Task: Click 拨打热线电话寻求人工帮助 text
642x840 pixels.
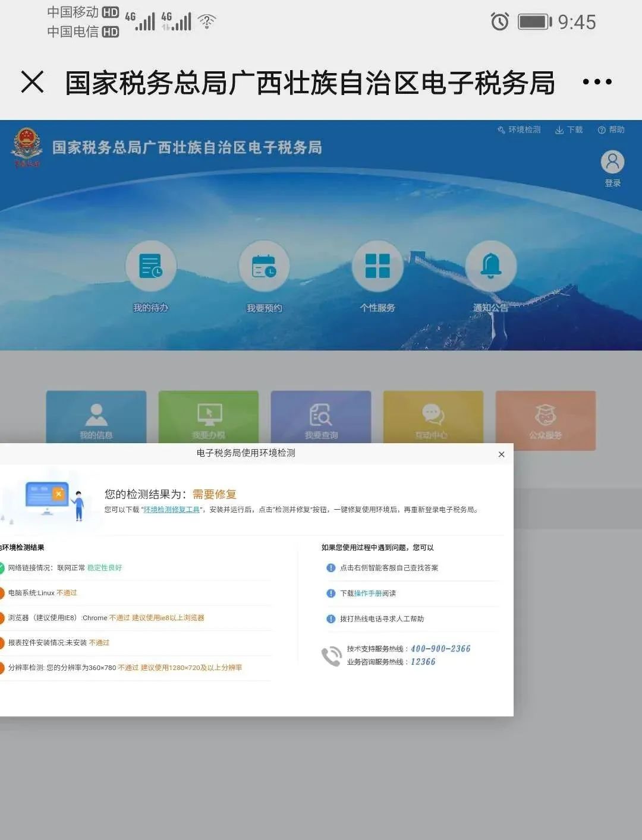Action: coord(382,619)
